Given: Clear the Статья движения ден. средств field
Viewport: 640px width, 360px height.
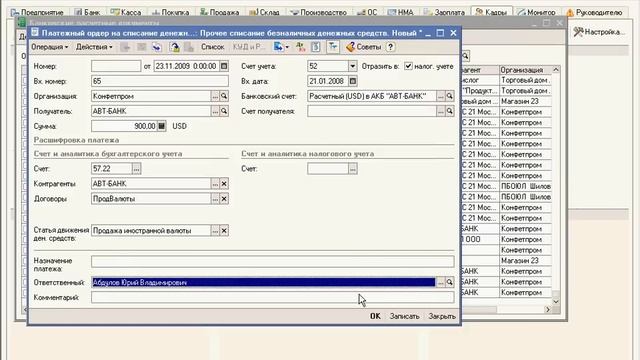Looking at the screenshot, I should coord(224,231).
